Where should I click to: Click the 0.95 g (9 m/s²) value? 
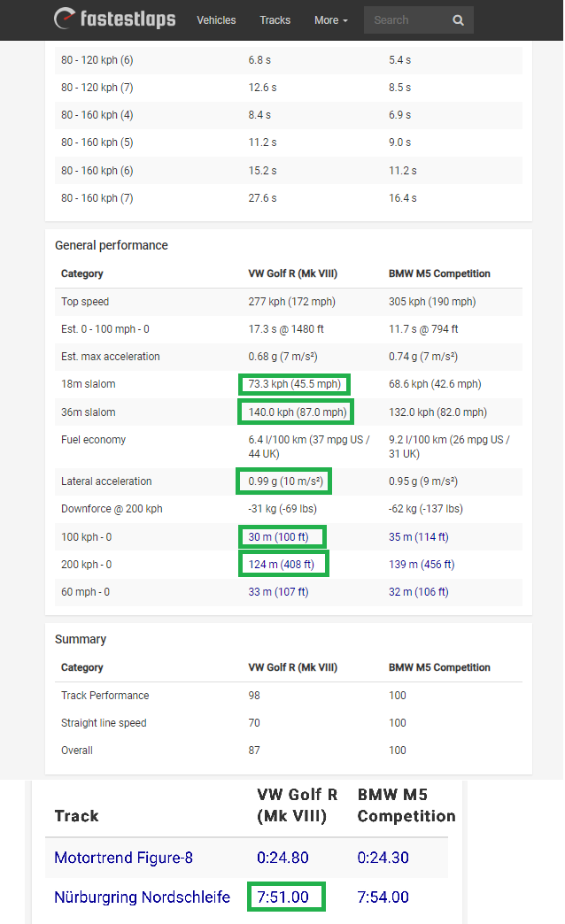point(423,481)
